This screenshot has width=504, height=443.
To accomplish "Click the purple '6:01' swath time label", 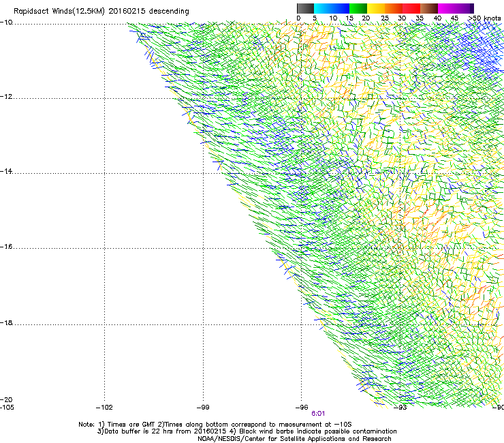I will [318, 414].
